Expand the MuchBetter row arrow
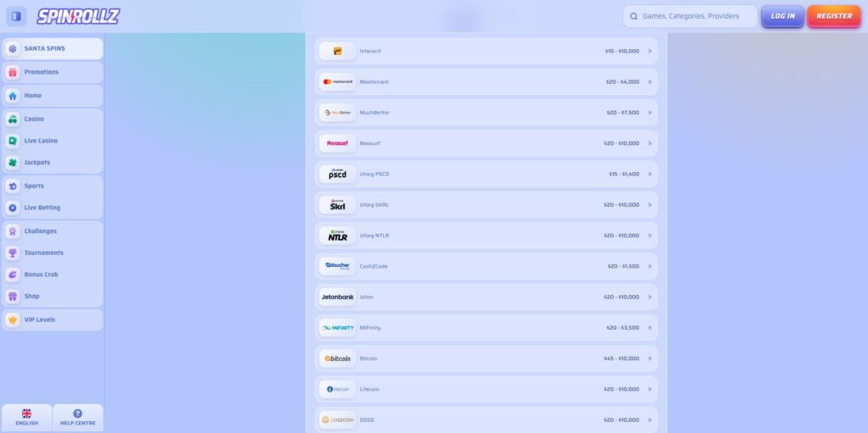Viewport: 868px width, 433px height. [650, 113]
